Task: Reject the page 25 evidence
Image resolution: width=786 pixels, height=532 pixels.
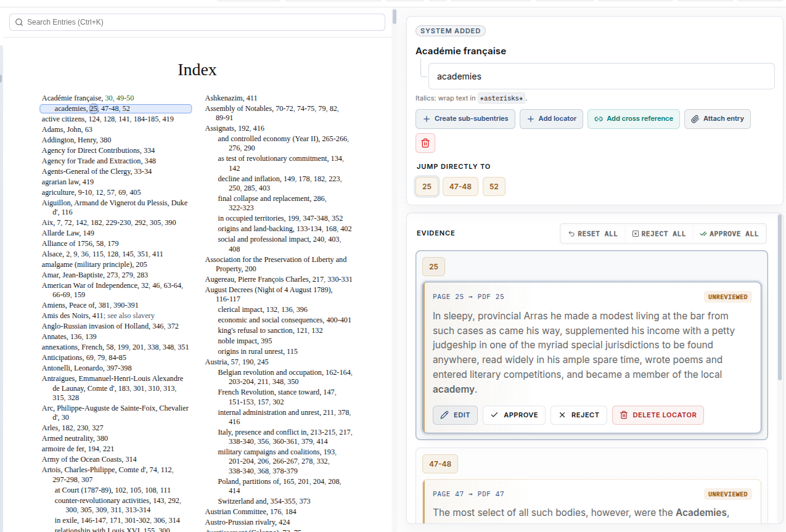Action: click(578, 415)
